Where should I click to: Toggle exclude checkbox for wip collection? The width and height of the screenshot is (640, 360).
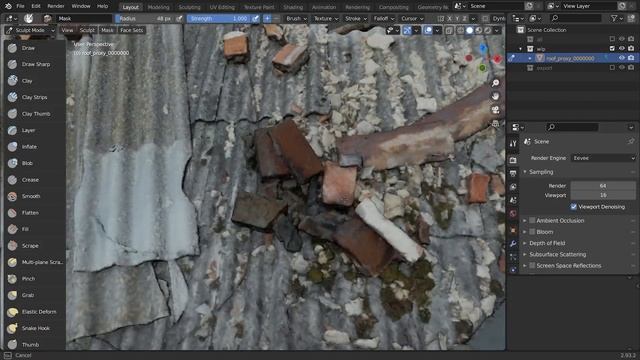pos(612,49)
